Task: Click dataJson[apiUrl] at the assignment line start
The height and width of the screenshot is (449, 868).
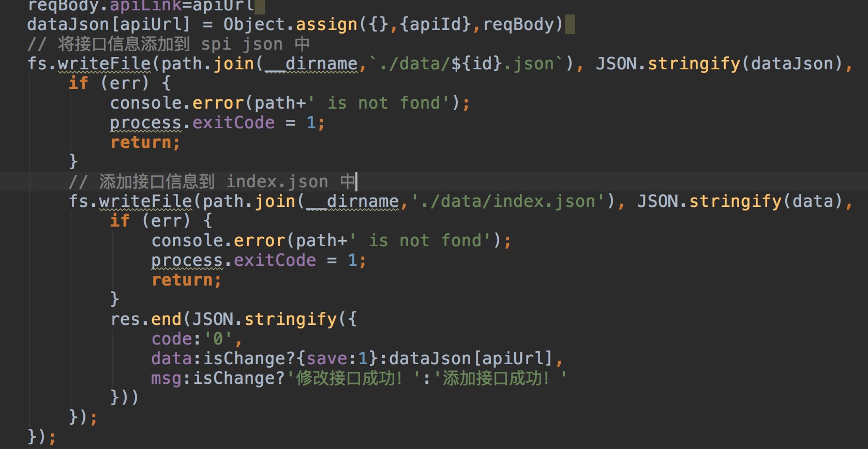Action: pos(109,24)
